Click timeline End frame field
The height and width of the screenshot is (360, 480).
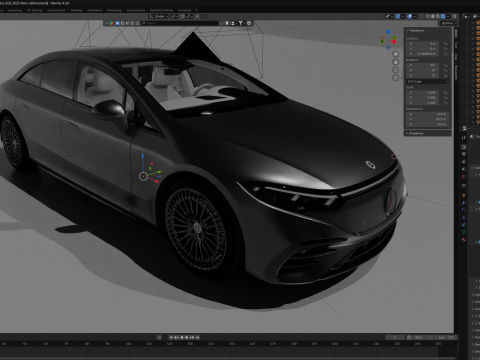445,337
